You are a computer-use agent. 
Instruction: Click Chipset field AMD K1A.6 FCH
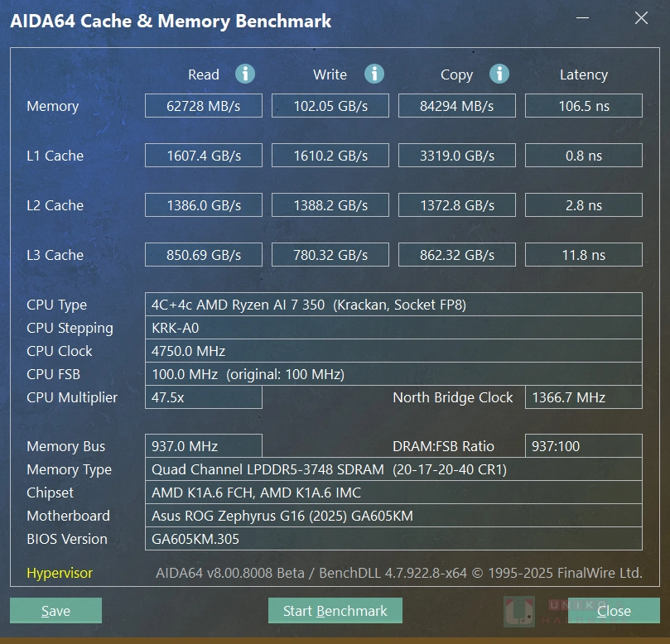(x=393, y=493)
